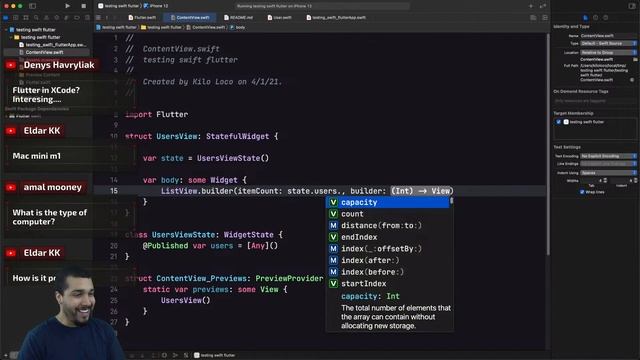
Task: Switch to the README.md tab
Action: pos(239,18)
